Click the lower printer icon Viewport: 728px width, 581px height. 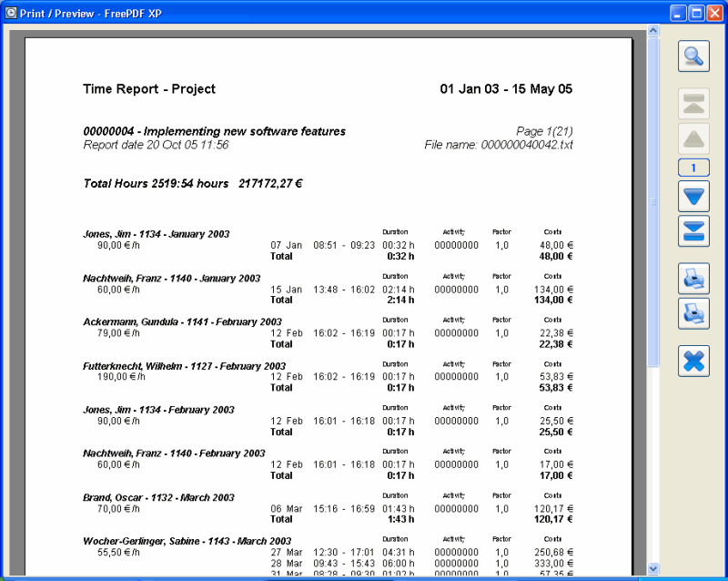(693, 313)
